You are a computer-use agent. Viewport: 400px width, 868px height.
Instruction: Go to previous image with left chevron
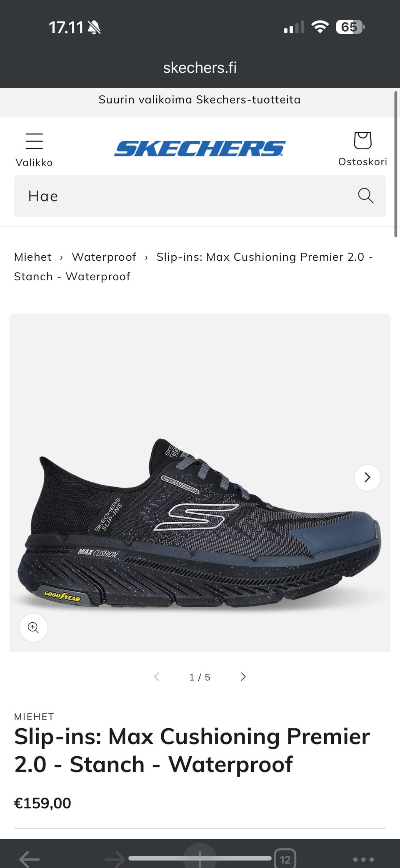(157, 677)
